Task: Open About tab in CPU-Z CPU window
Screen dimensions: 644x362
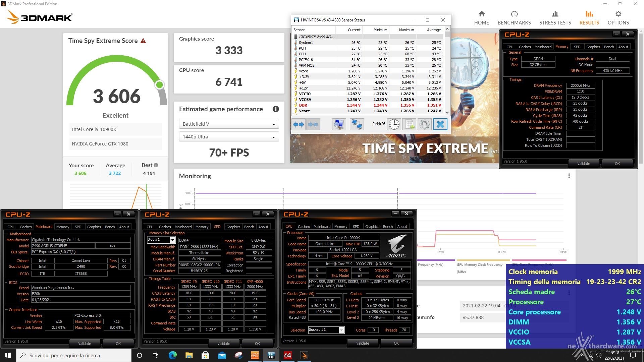Action: [x=402, y=227]
